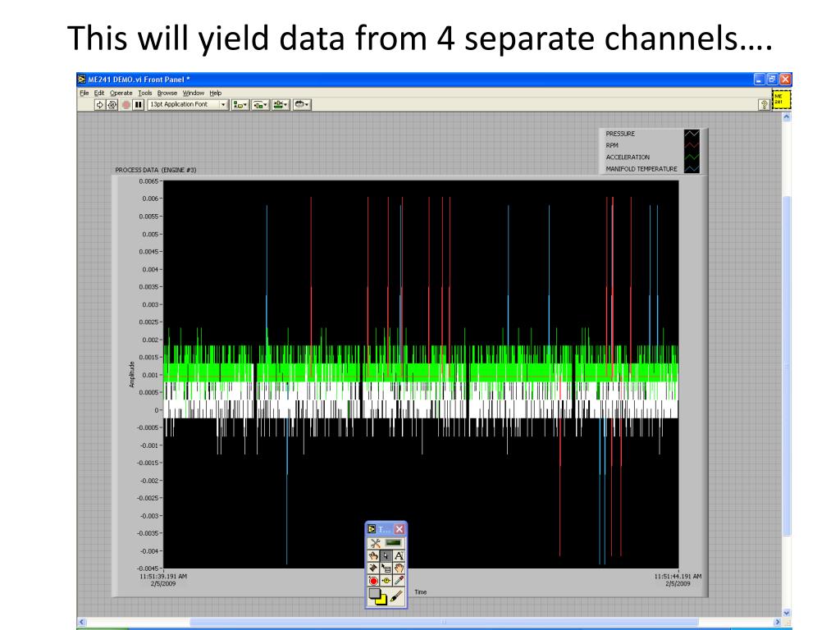Viewport: 840px width, 630px height.
Task: Open the Operate menu
Action: pos(121,94)
